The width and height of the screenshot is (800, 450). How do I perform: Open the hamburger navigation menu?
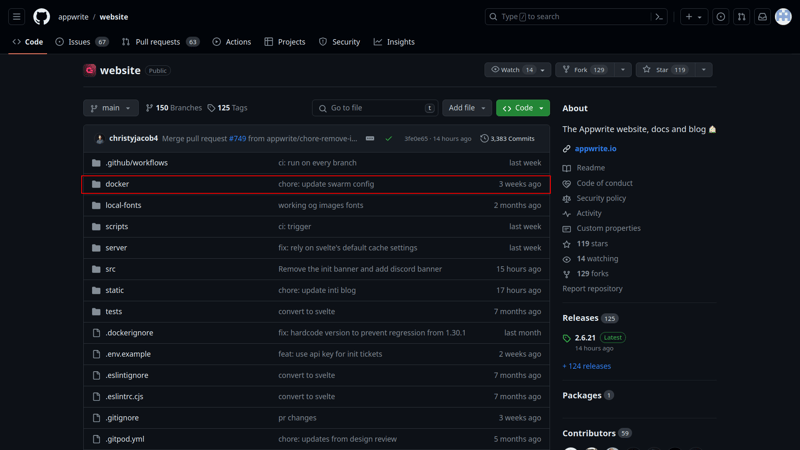16,17
